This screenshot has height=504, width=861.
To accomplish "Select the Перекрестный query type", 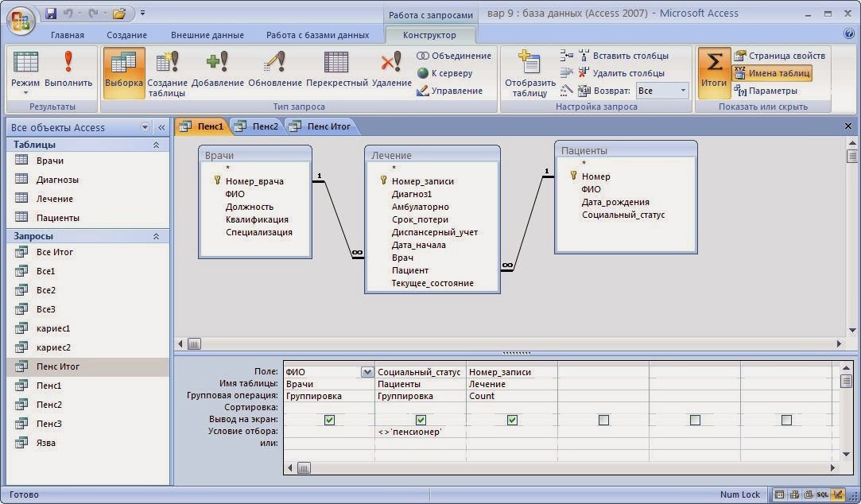I will [336, 70].
